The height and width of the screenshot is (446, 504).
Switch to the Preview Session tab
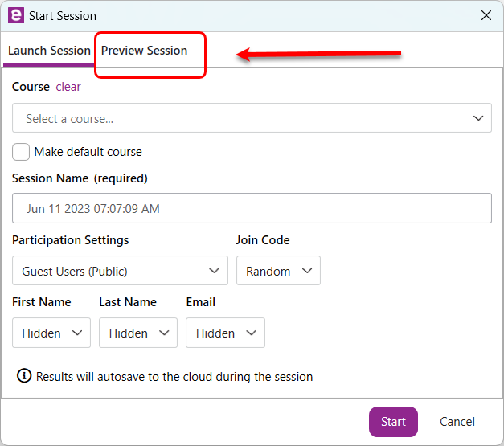(x=145, y=51)
